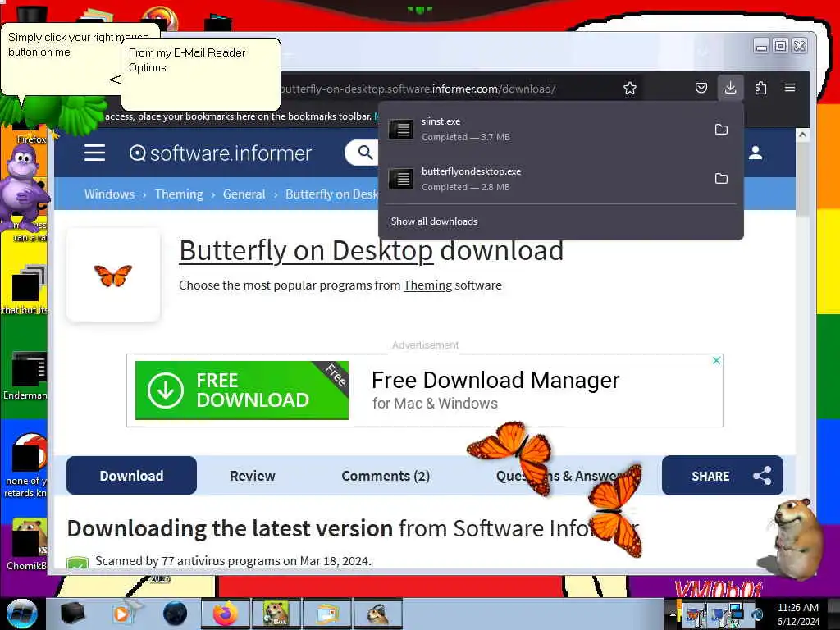Click the ChomikBox desktop icon
This screenshot has height=630, width=840.
pyautogui.click(x=25, y=544)
